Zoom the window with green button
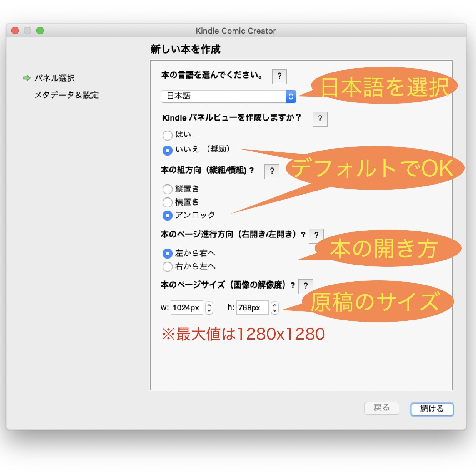The height and width of the screenshot is (476, 476). (x=40, y=31)
